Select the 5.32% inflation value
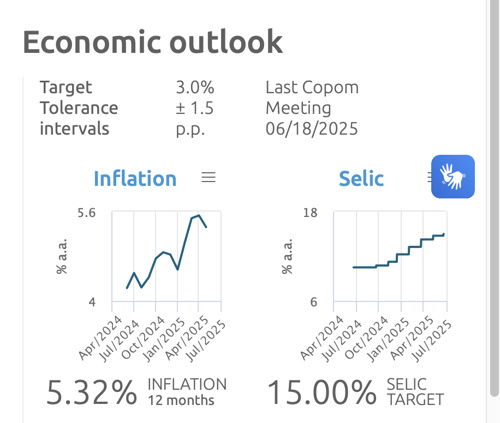This screenshot has height=423, width=500. [x=92, y=393]
